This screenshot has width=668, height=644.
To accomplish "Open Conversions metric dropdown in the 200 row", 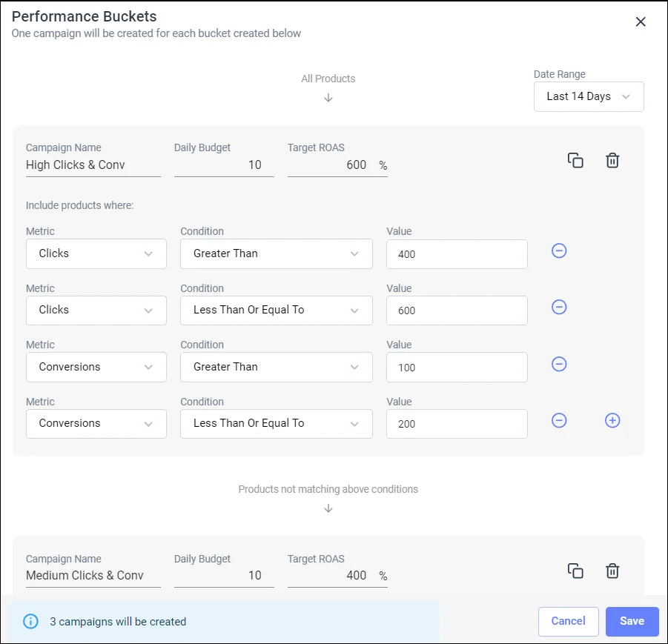I will tap(96, 424).
